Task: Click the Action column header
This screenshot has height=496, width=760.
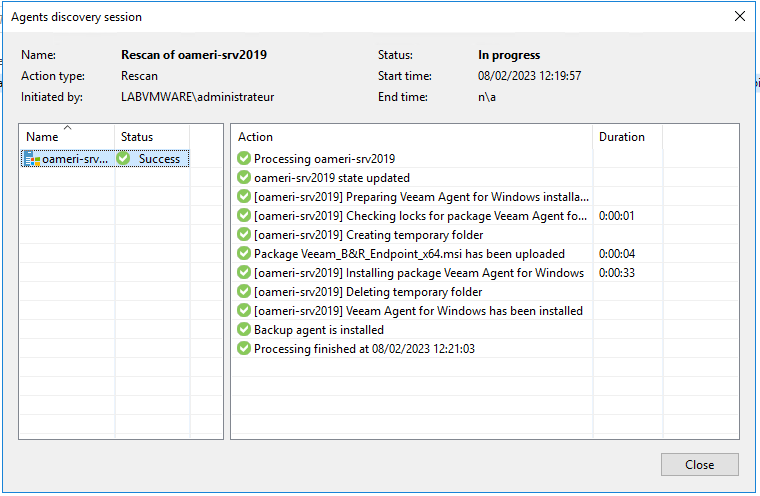Action: (x=412, y=137)
